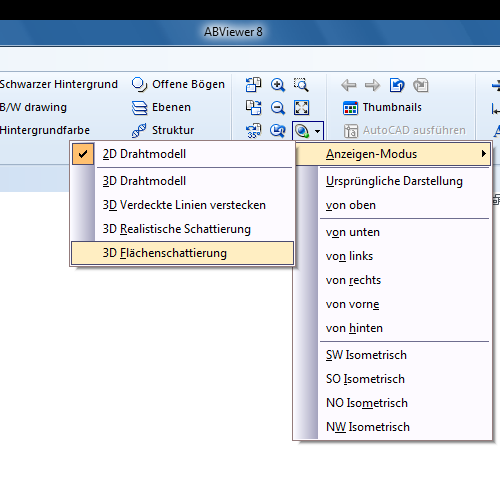Click the blue undo page icon

[397, 85]
